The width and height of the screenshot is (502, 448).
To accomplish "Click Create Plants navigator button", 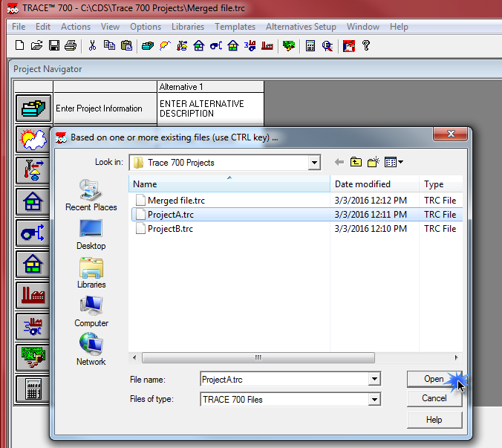I will [33, 295].
